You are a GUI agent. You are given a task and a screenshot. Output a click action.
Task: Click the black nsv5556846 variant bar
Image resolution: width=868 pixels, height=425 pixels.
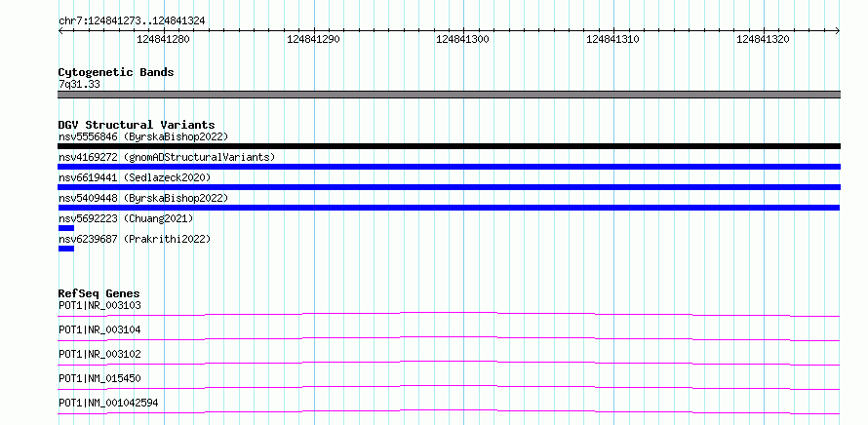[x=449, y=146]
